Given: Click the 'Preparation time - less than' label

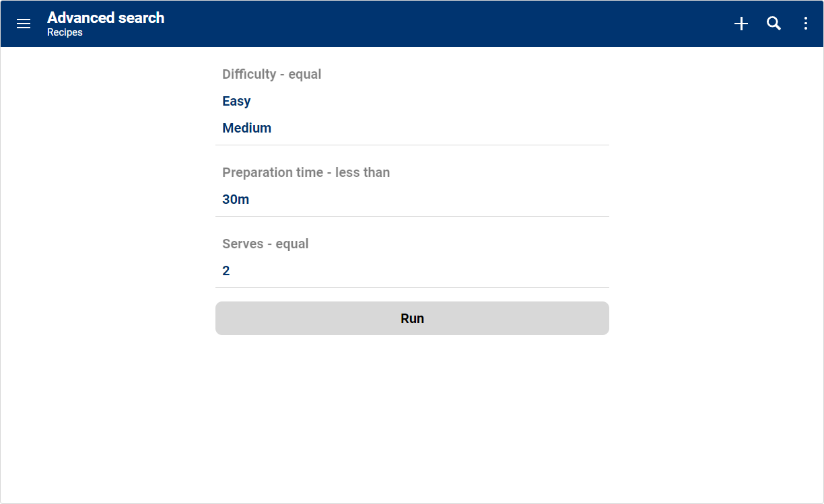Looking at the screenshot, I should tap(306, 172).
